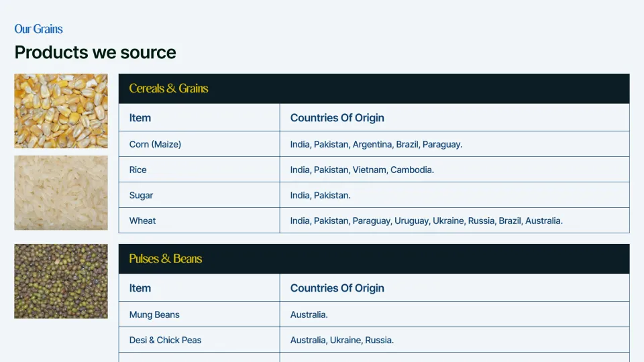The image size is (644, 362).
Task: Click the 'Cereals & Grains' table header
Action: 169,88
